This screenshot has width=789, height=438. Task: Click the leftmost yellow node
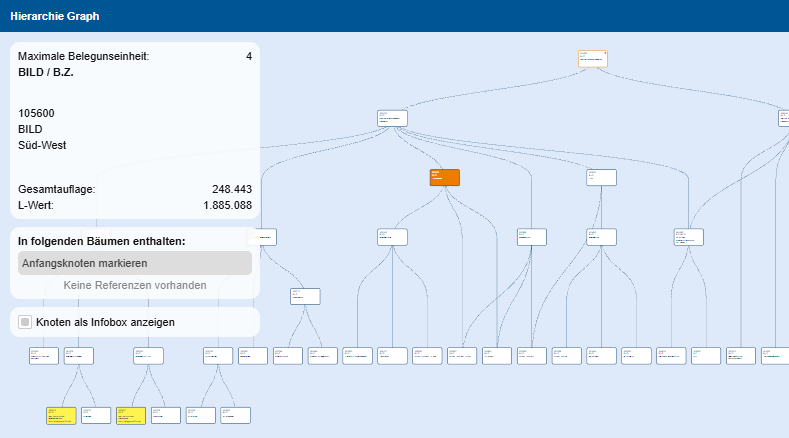[x=61, y=415]
